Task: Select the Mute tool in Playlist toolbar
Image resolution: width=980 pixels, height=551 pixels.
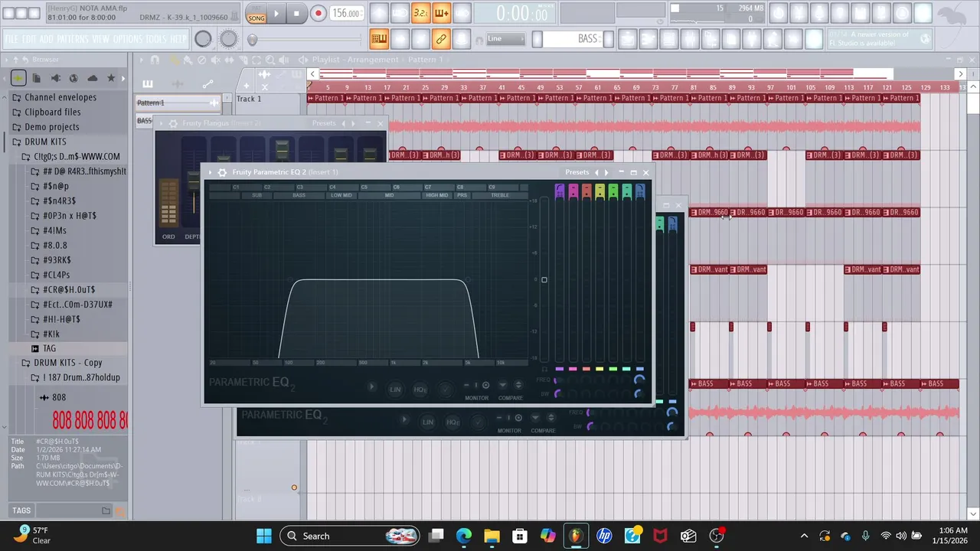Action: [216, 60]
